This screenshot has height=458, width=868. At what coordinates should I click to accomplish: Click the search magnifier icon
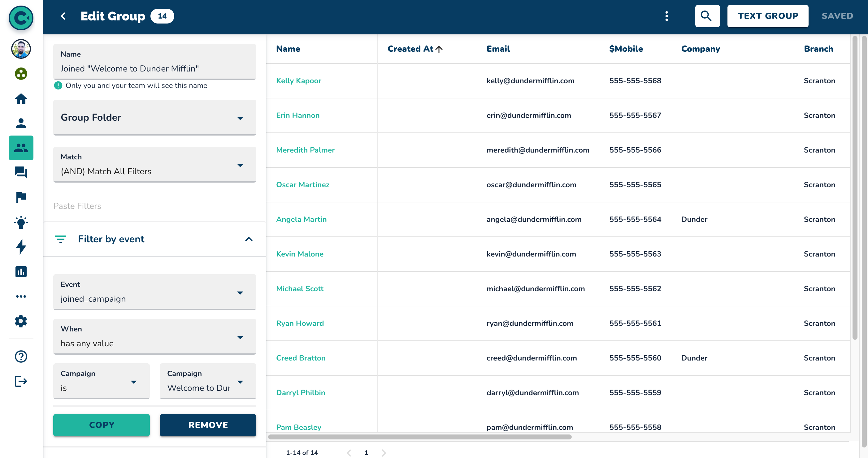click(707, 16)
